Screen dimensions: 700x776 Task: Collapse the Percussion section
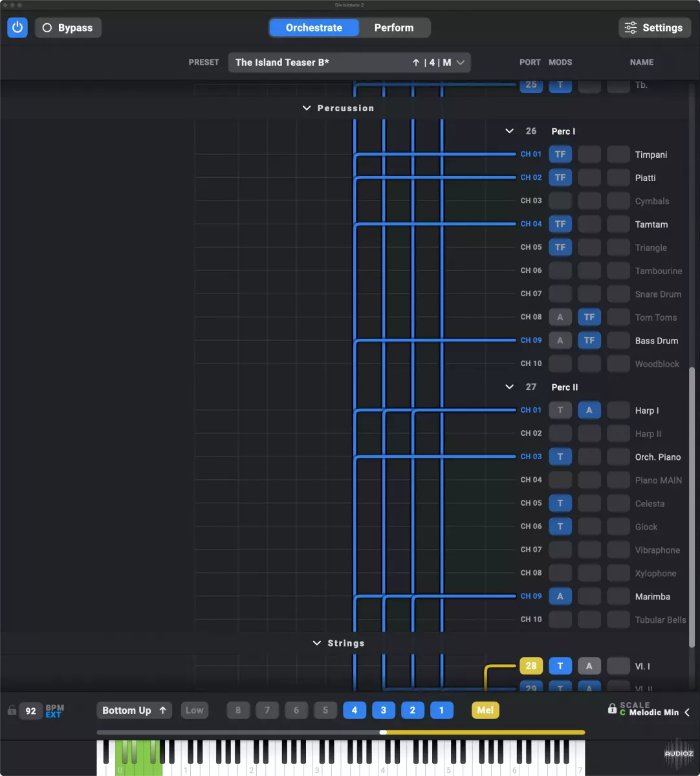(x=307, y=108)
